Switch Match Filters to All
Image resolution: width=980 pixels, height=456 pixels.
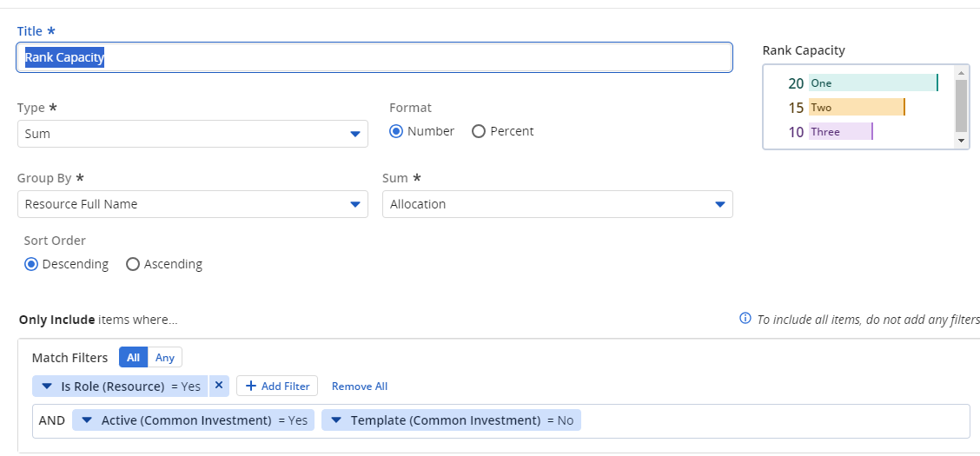[x=133, y=358]
